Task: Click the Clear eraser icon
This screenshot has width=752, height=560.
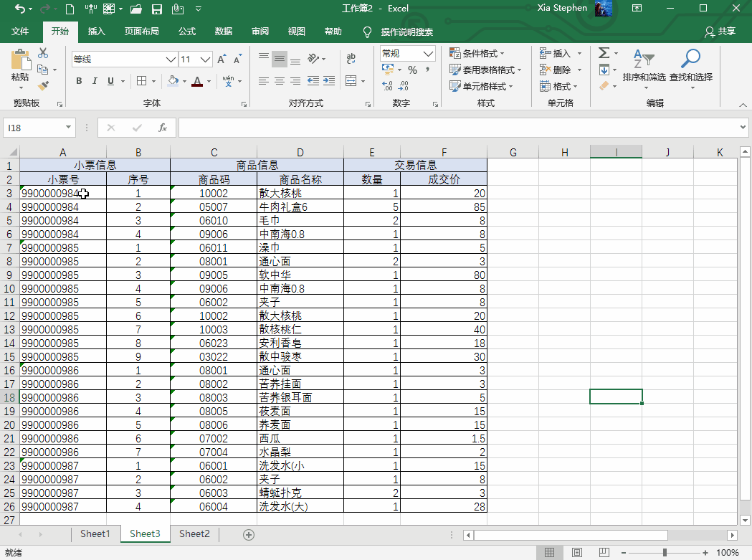Action: point(604,86)
